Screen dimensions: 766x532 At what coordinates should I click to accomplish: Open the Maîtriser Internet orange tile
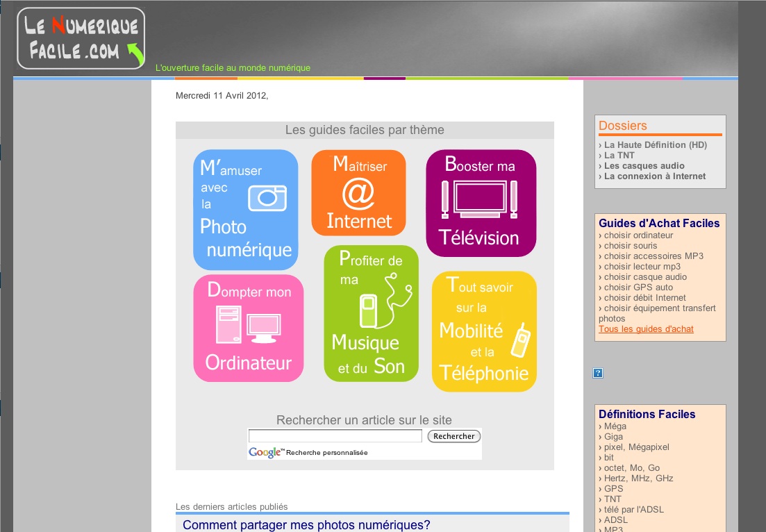coord(358,192)
